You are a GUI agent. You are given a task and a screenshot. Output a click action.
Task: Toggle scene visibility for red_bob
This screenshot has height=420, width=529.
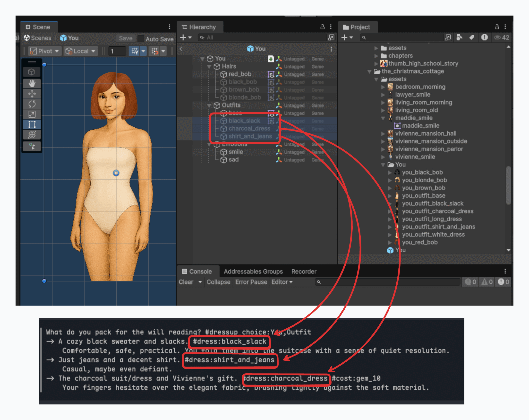(x=271, y=74)
